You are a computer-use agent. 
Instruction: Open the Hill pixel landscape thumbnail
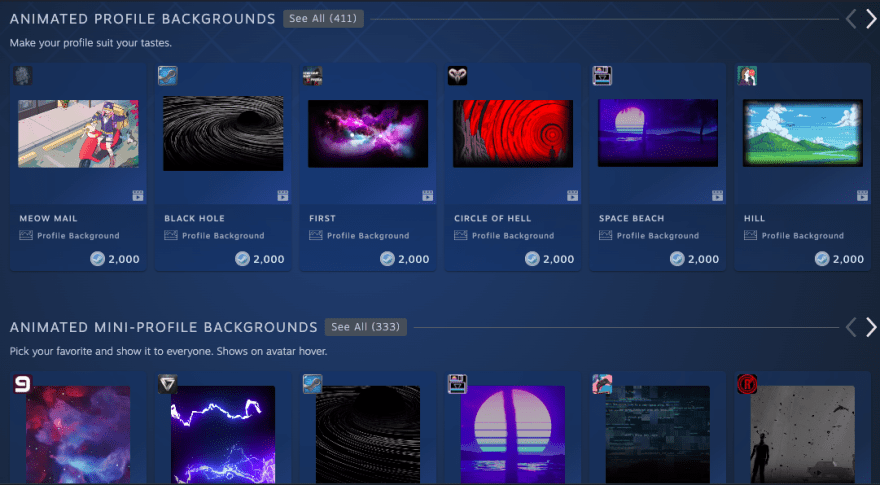point(802,134)
